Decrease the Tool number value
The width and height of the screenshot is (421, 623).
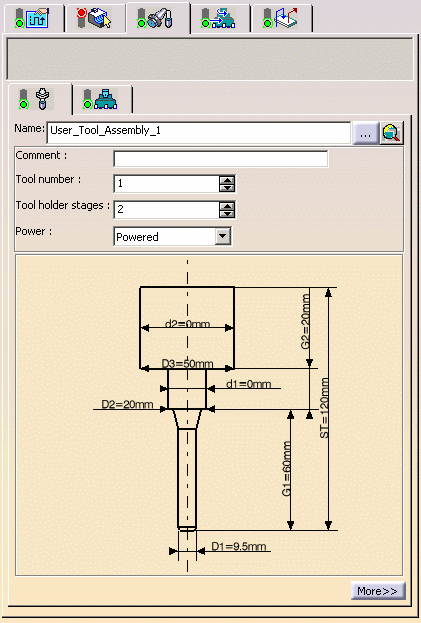[227, 188]
